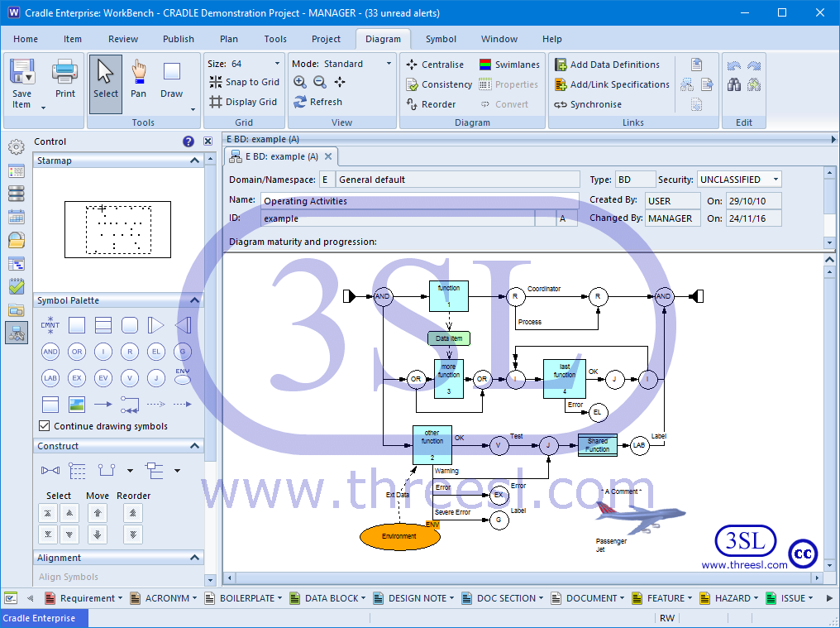Viewport: 840px width, 628px height.
Task: Open the HAZARD item type dropdown
Action: [x=756, y=598]
